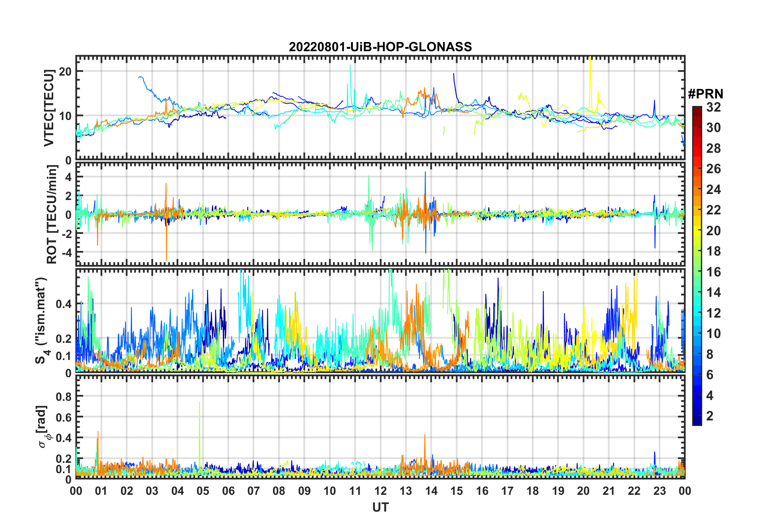This screenshot has height=532, width=761.
Task: Click the ROT [TECU/min] y-axis label
Action: click(52, 214)
